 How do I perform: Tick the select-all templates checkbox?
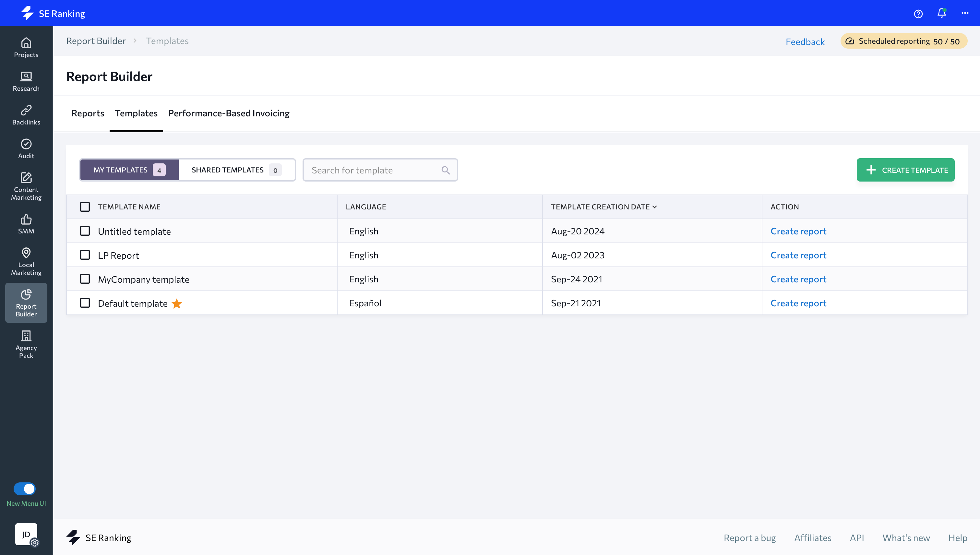[x=85, y=207]
